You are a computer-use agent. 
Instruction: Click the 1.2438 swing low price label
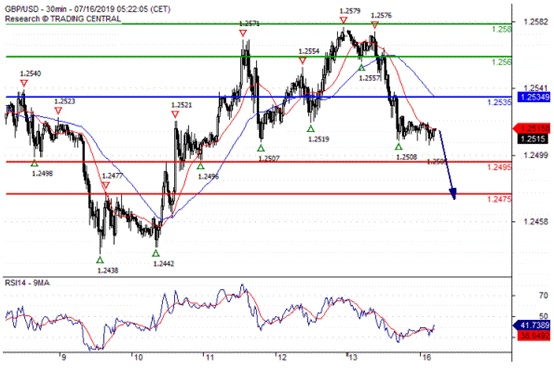(108, 270)
